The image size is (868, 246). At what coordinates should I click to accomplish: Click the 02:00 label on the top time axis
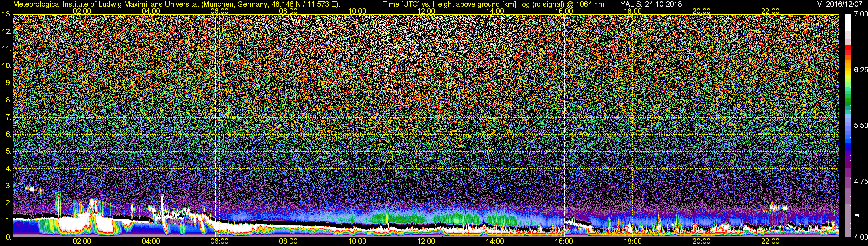[x=82, y=11]
